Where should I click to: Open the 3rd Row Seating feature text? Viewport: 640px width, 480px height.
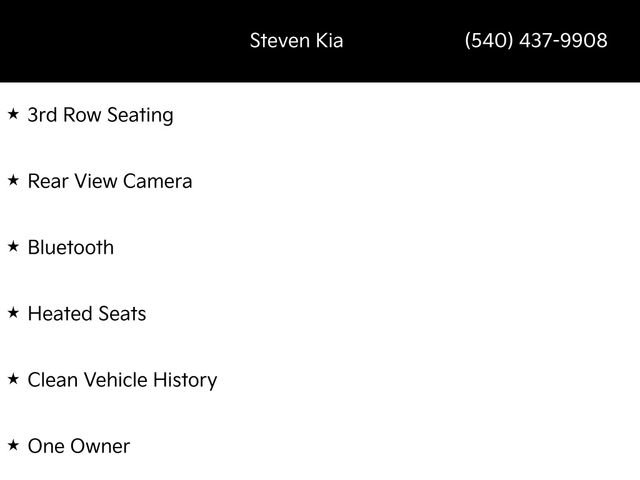[100, 115]
